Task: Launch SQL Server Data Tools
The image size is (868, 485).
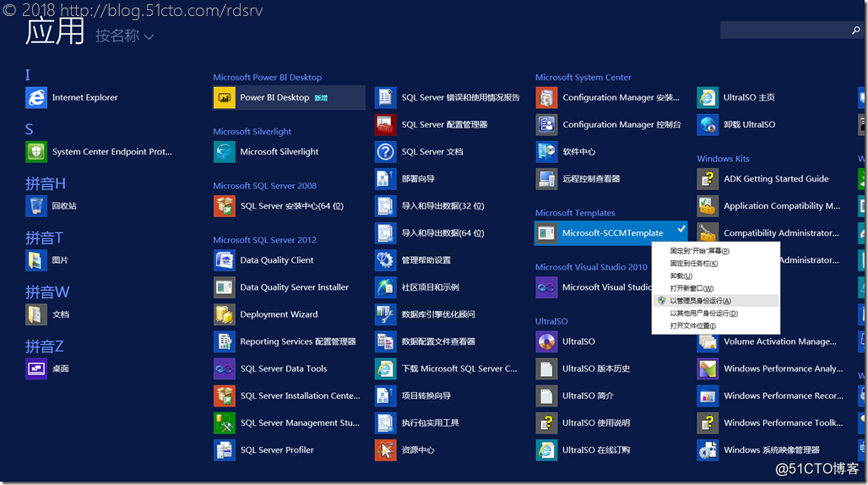Action: coord(271,368)
